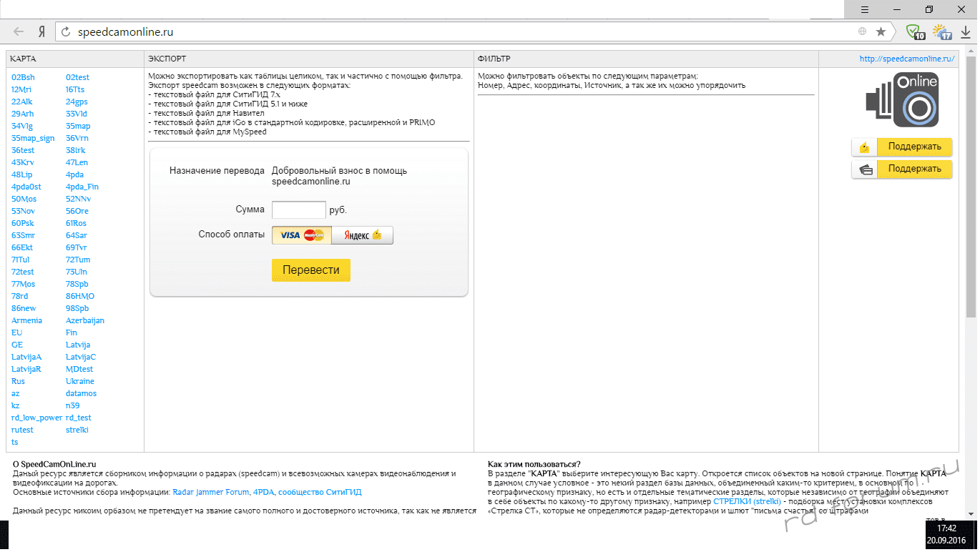Click the browser back arrow
This screenshot has width=980, height=552.
(19, 31)
